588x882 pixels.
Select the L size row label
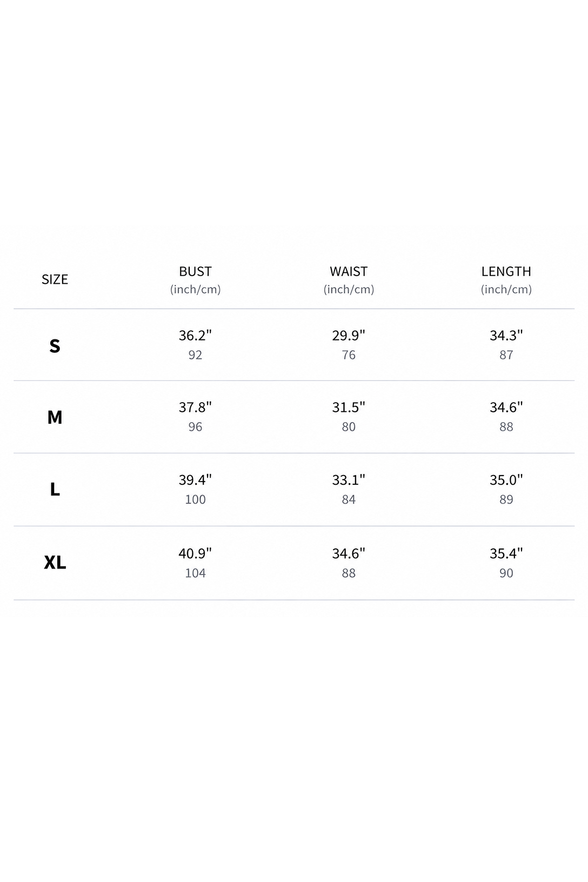(55, 489)
